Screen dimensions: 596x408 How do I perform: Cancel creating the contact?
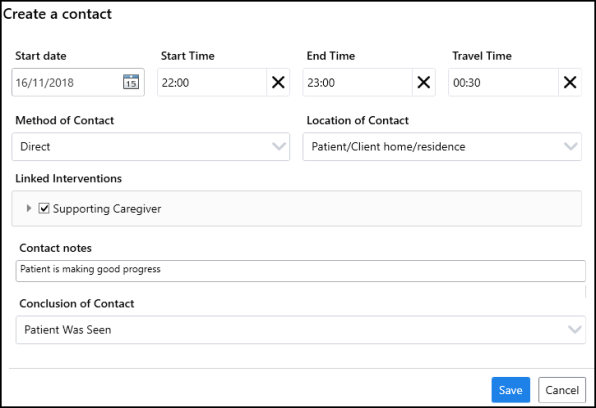point(562,390)
